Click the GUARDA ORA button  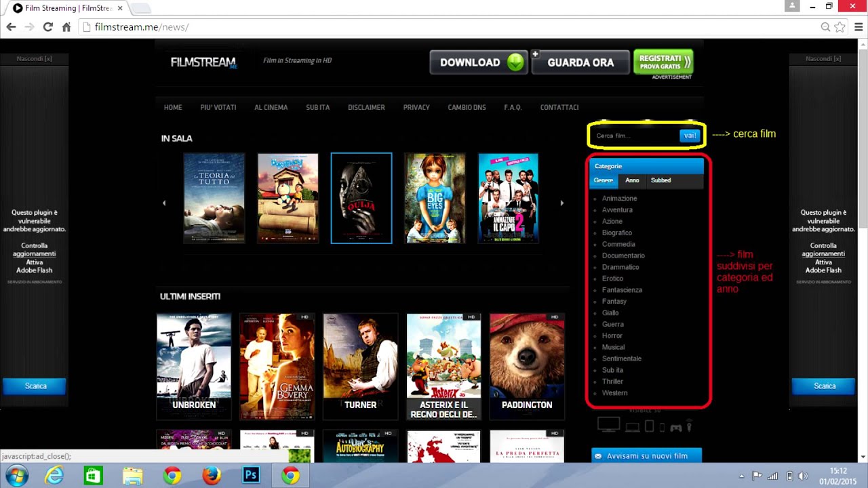coord(580,62)
